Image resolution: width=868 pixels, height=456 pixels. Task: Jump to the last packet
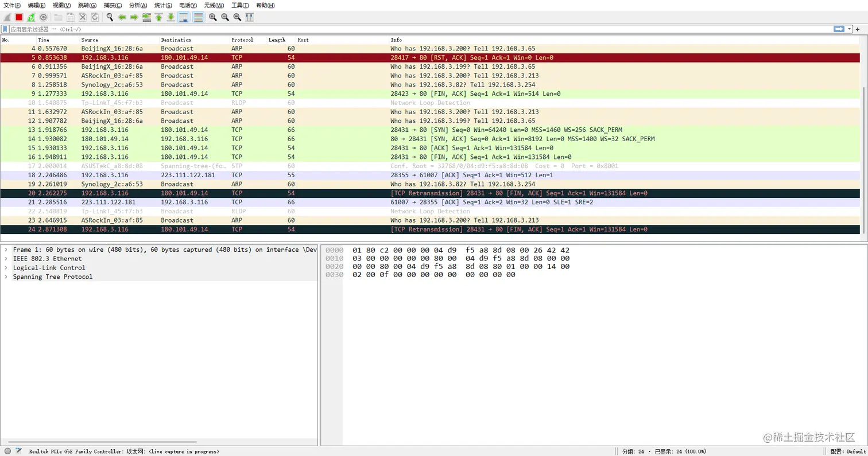pos(170,17)
